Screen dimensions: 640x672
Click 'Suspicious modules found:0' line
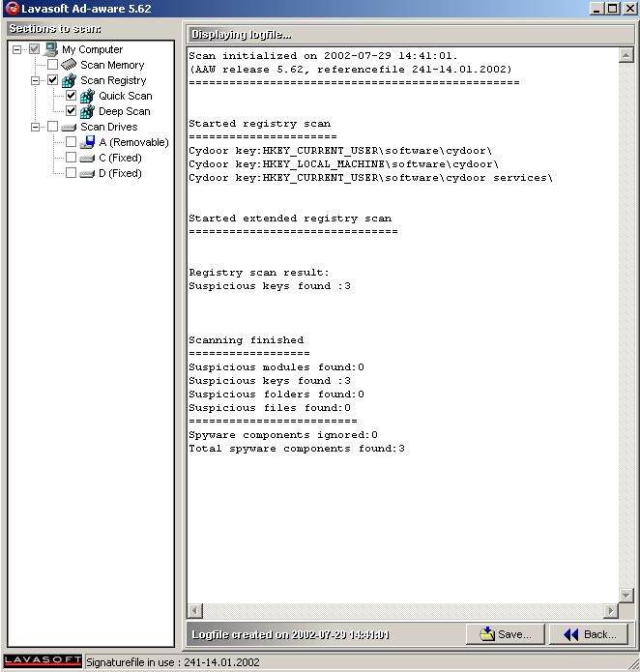276,367
